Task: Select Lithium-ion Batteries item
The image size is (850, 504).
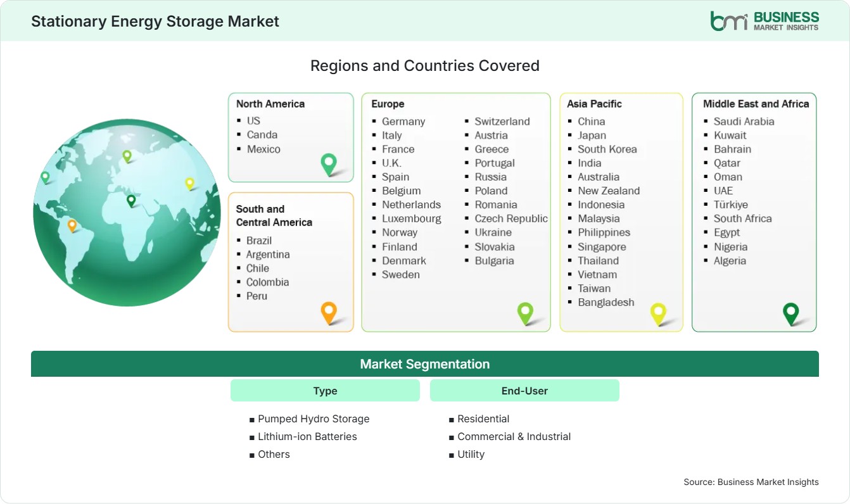Action: 307,436
